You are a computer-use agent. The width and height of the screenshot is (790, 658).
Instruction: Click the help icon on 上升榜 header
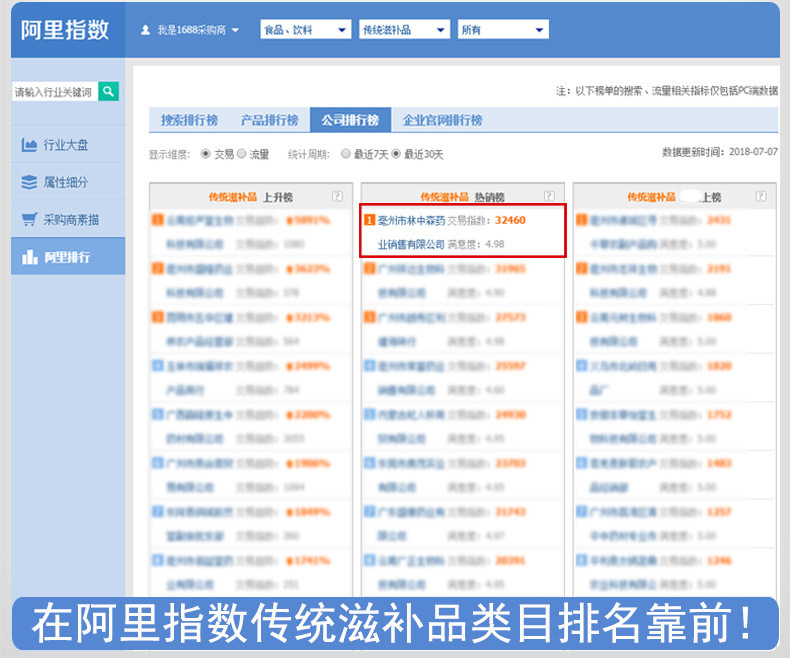tap(337, 197)
